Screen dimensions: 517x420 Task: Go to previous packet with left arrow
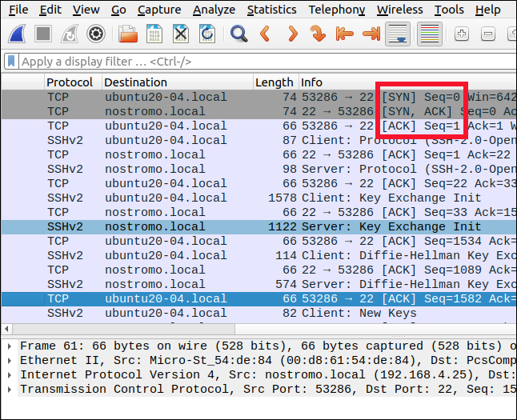click(x=265, y=34)
